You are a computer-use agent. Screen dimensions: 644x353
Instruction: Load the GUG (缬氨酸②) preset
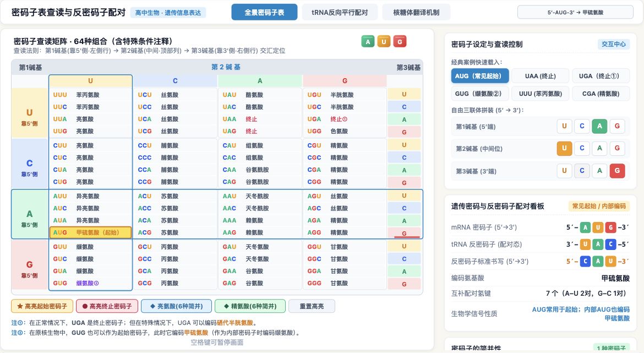[x=480, y=94]
